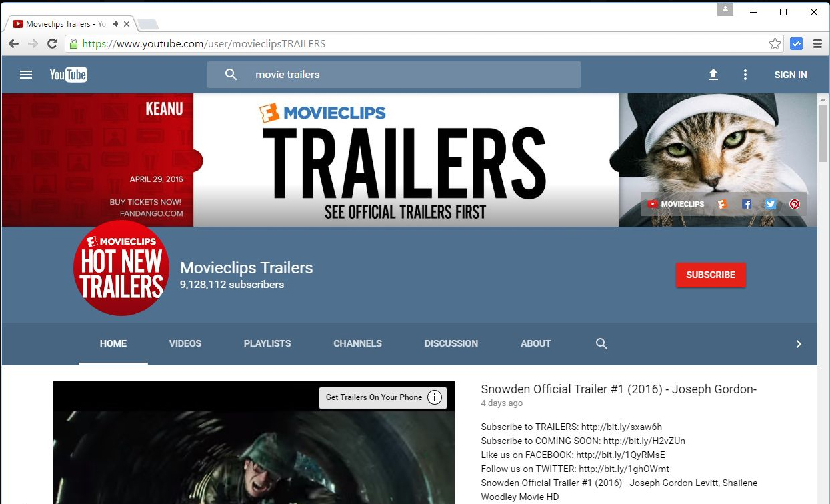This screenshot has height=504, width=830.
Task: Click the green padlock security icon
Action: 74,44
